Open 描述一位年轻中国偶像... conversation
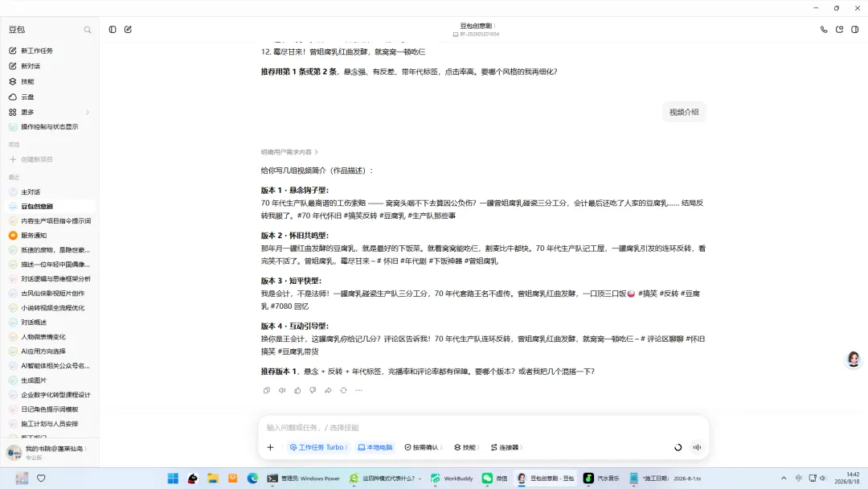 pos(50,264)
